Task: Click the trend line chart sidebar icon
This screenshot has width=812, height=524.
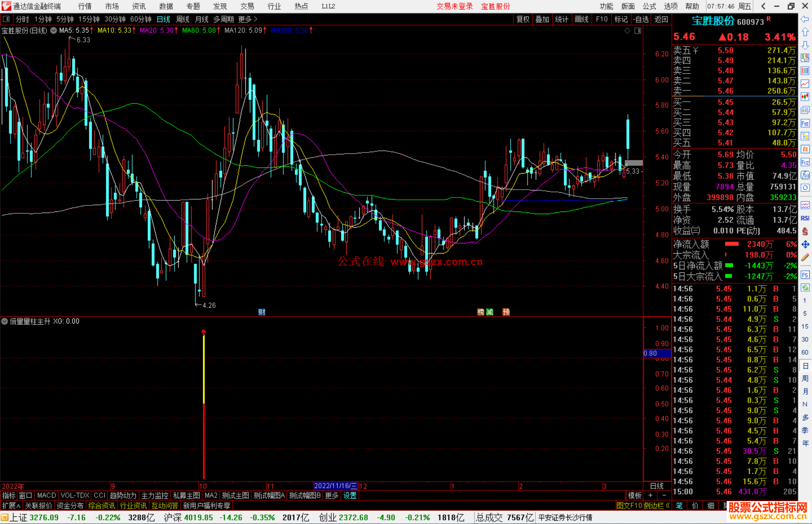Action: [805, 84]
